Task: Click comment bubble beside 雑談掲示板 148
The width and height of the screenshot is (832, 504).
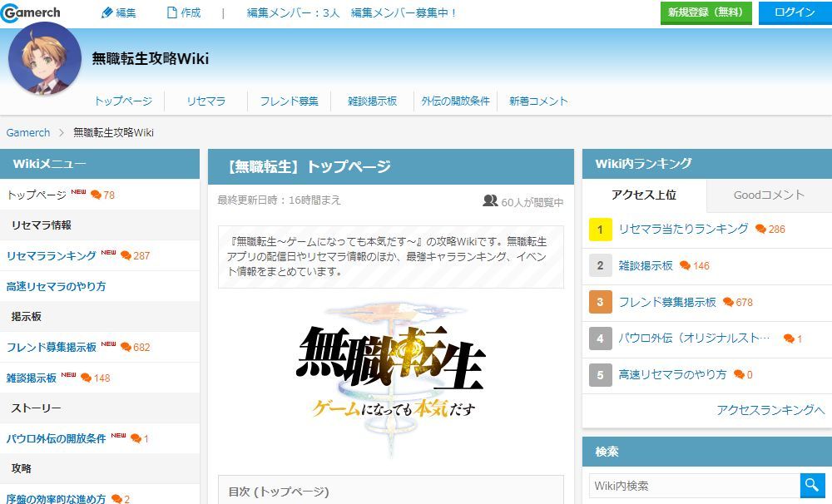Action: click(86, 378)
